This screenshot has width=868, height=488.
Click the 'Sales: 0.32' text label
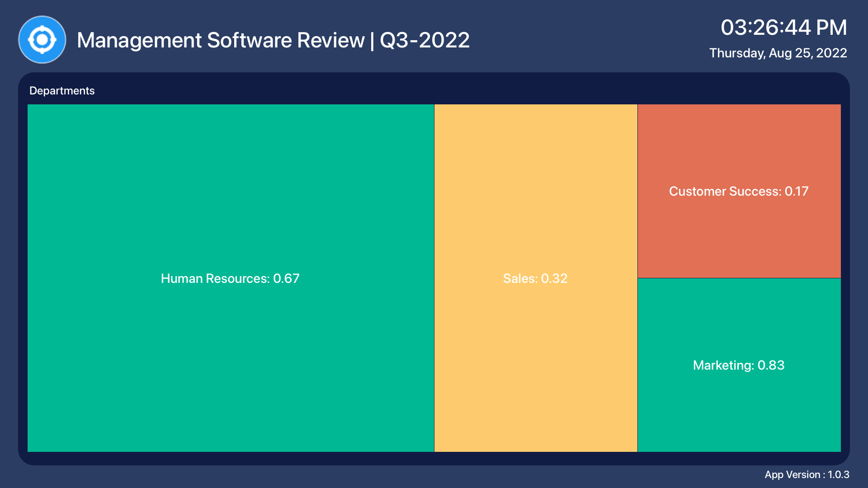[x=535, y=278]
